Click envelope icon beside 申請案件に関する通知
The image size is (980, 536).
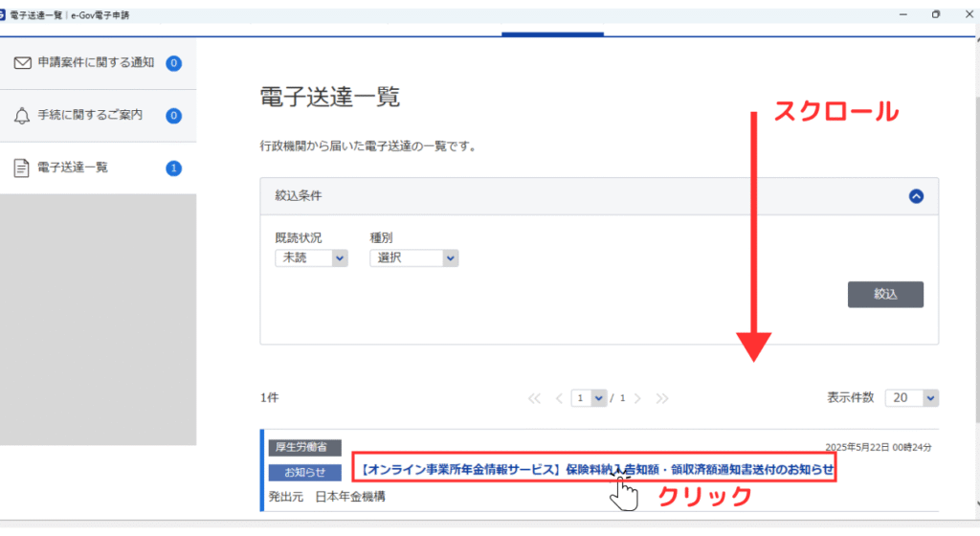[23, 63]
